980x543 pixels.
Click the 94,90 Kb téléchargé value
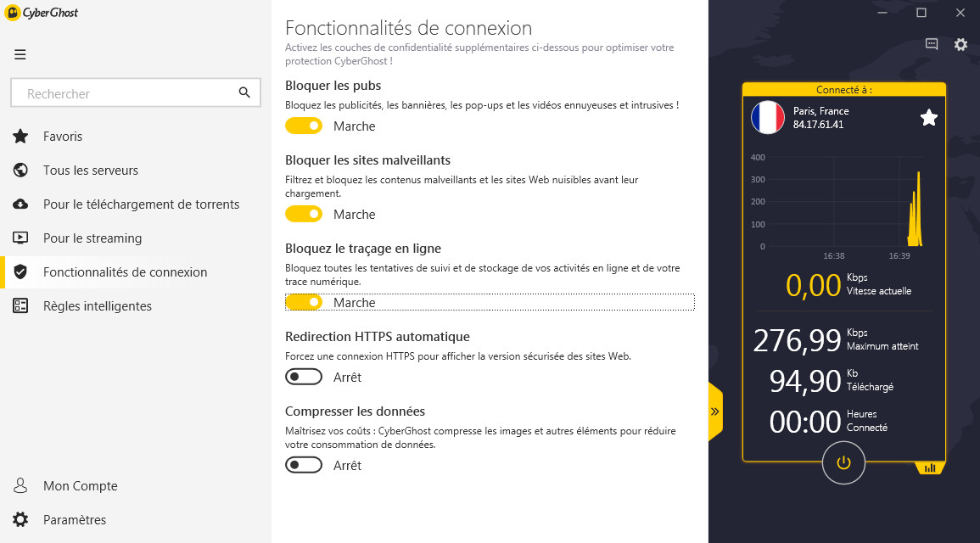pos(805,381)
